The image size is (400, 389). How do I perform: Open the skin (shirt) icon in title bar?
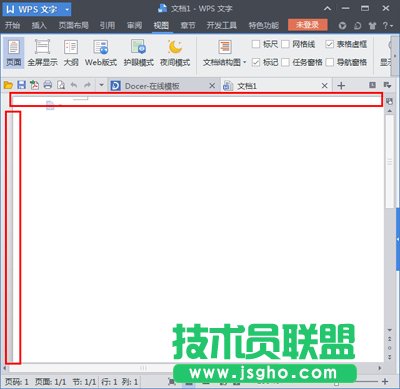point(372,26)
